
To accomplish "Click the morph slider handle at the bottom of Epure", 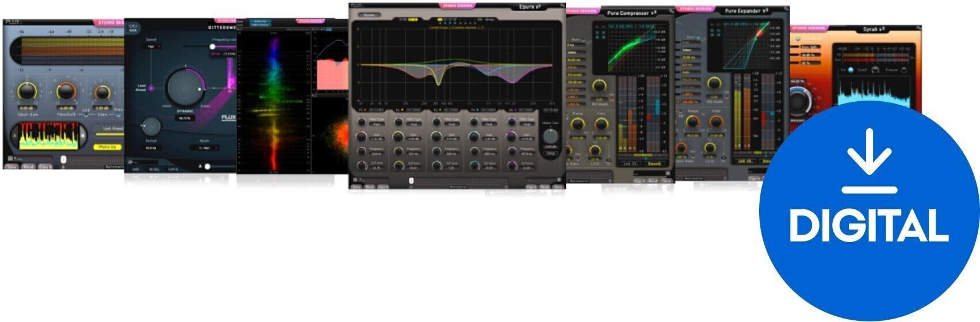I will [x=411, y=181].
